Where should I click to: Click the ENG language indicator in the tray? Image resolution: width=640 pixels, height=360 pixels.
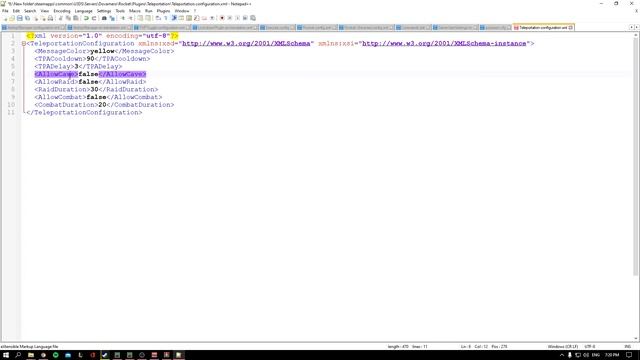596,355
